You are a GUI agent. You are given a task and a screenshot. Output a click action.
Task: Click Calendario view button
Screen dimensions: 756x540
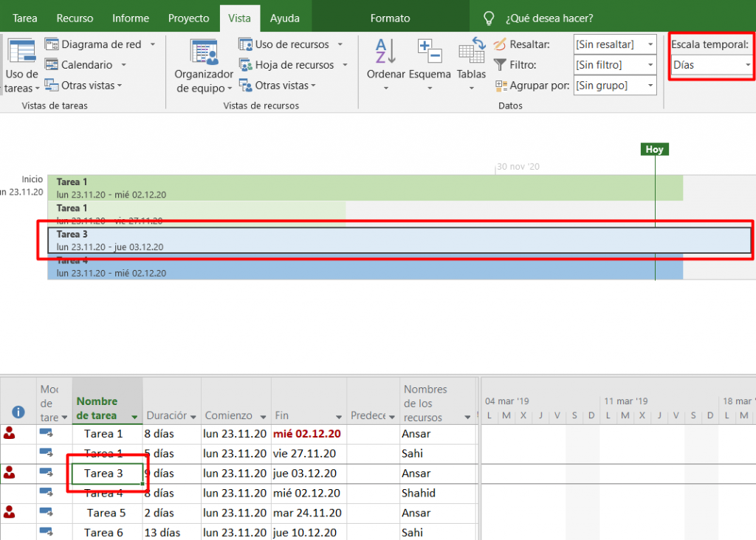click(x=86, y=65)
